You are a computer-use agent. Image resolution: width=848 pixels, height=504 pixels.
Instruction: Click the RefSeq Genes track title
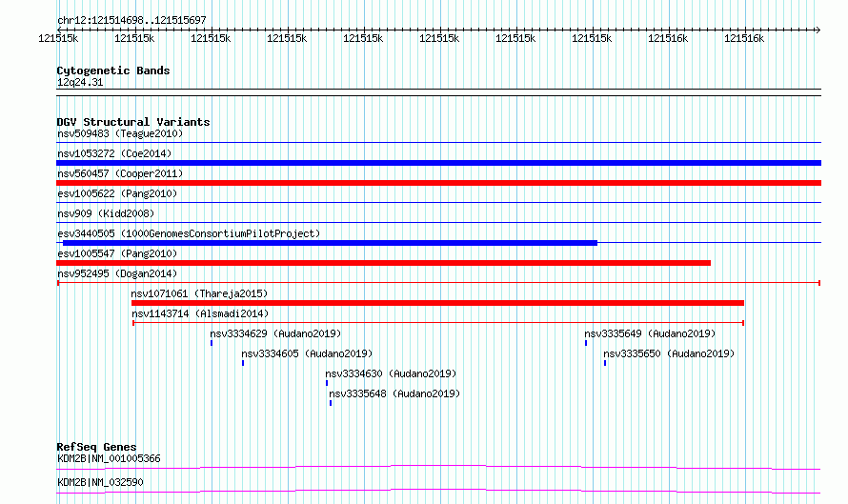point(97,447)
